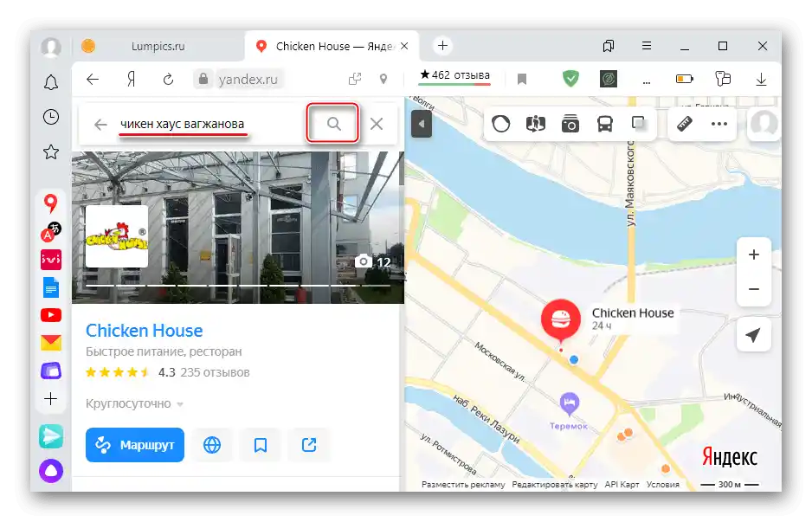Run search with magnifier button
The width and height of the screenshot is (812, 522).
click(x=333, y=123)
